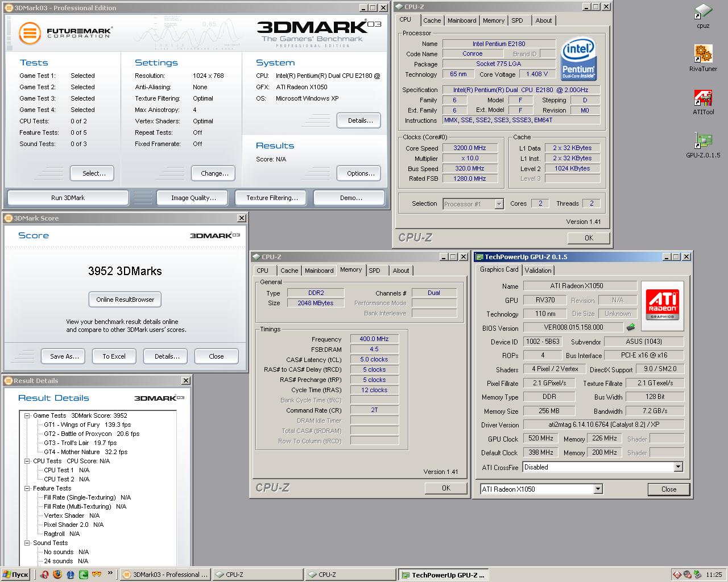
Task: Open the ATI CrossFire dropdown in GPU-Z
Action: tap(678, 467)
